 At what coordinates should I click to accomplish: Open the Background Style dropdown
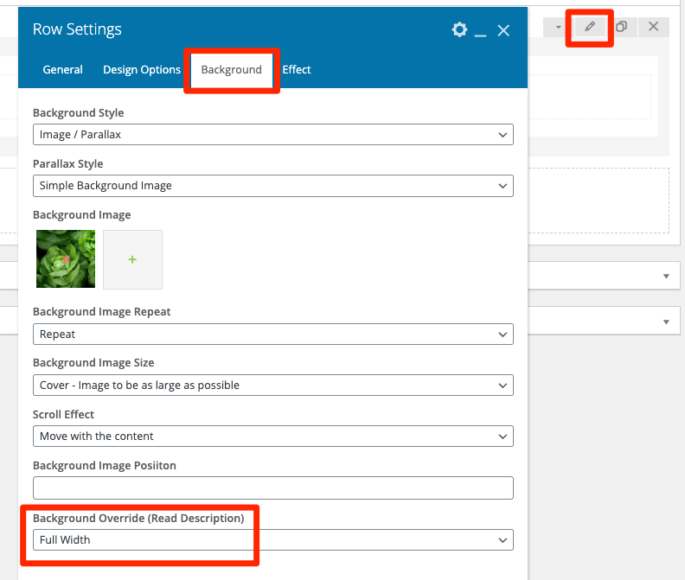coord(273,134)
